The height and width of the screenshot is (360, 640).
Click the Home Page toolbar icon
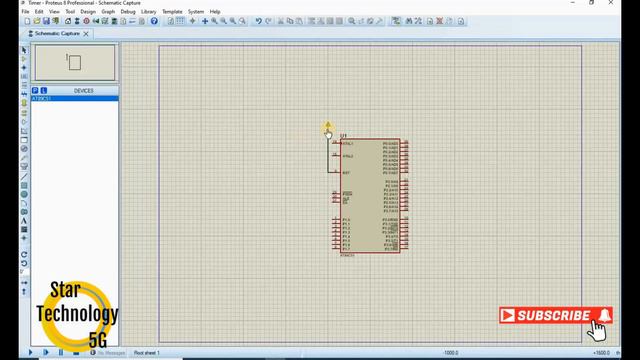68,21
